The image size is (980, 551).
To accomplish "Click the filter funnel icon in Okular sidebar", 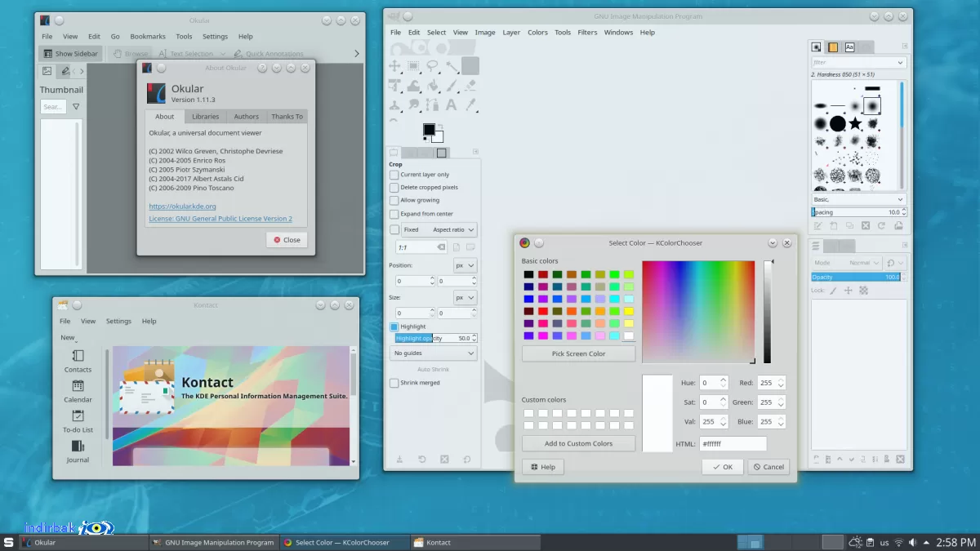I will 76,106.
